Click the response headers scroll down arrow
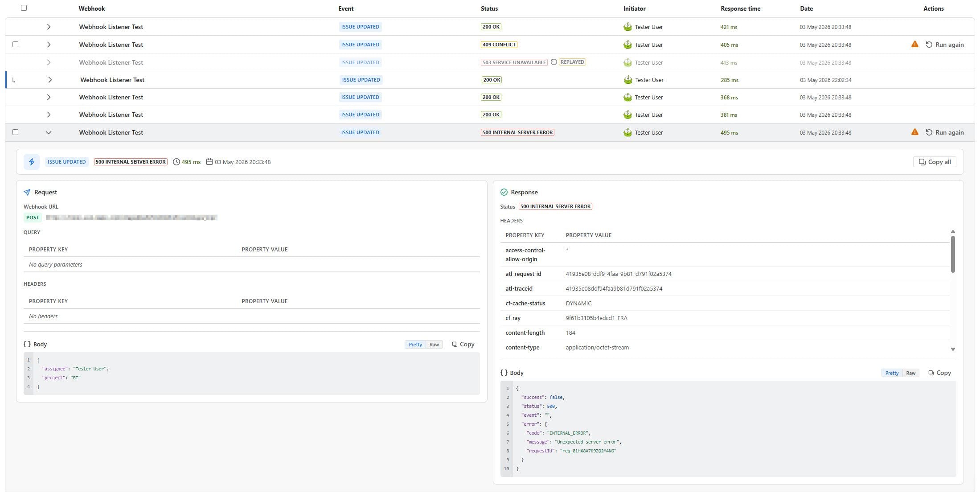The width and height of the screenshot is (980, 497). pos(953,349)
